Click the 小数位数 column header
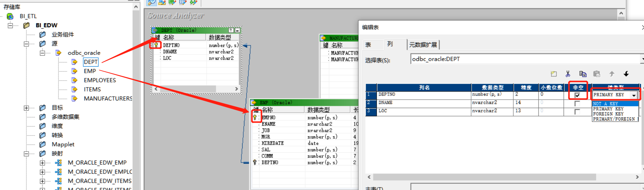Viewport: 644px width, 190px height. pos(551,87)
